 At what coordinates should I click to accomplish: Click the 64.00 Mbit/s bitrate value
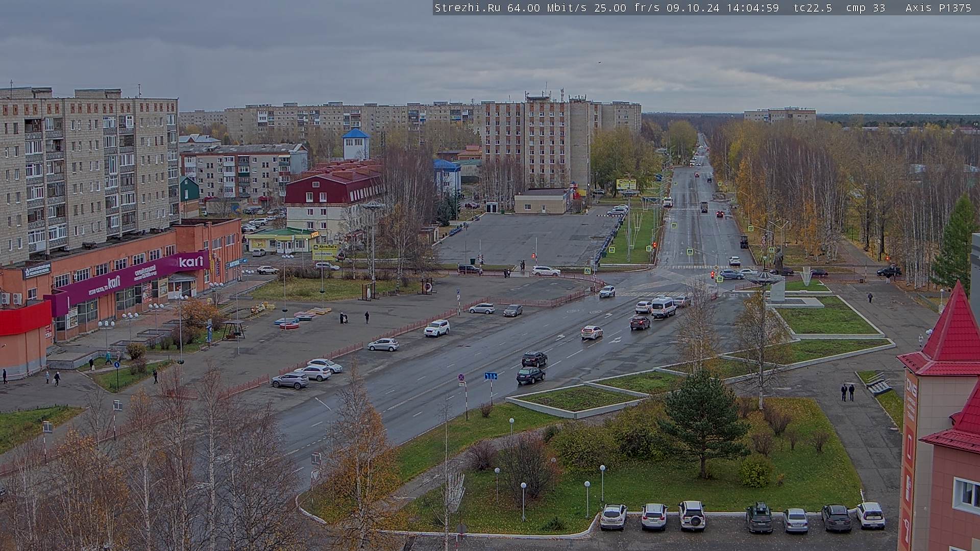pyautogui.click(x=547, y=8)
